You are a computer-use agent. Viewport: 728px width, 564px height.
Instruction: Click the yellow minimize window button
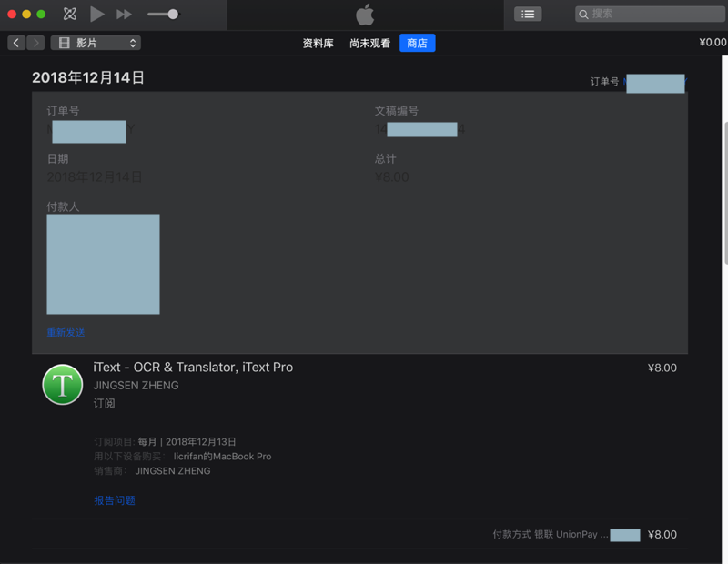[26, 15]
